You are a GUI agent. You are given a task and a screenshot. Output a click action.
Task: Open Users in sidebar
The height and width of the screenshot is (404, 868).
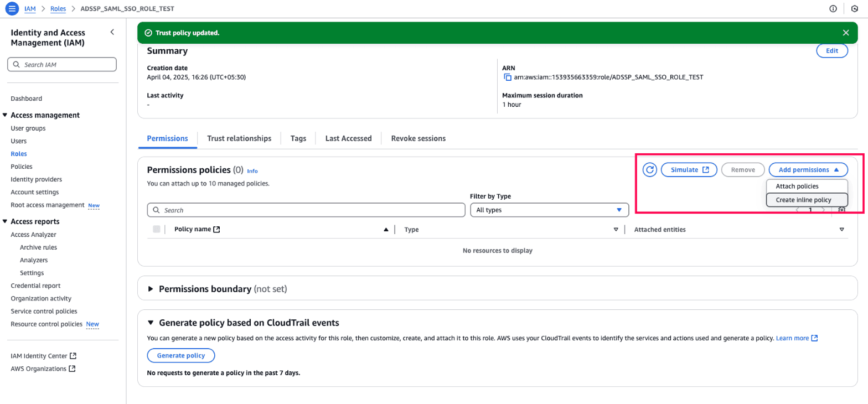coord(19,141)
